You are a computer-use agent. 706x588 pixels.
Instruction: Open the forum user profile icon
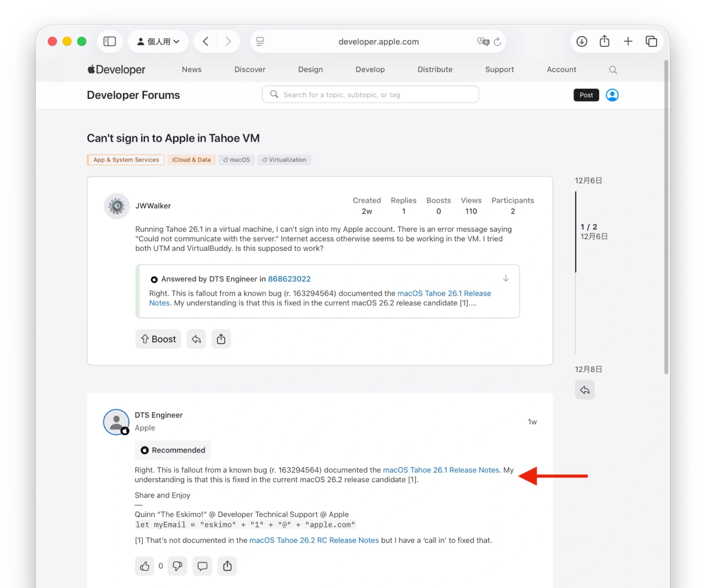click(612, 95)
